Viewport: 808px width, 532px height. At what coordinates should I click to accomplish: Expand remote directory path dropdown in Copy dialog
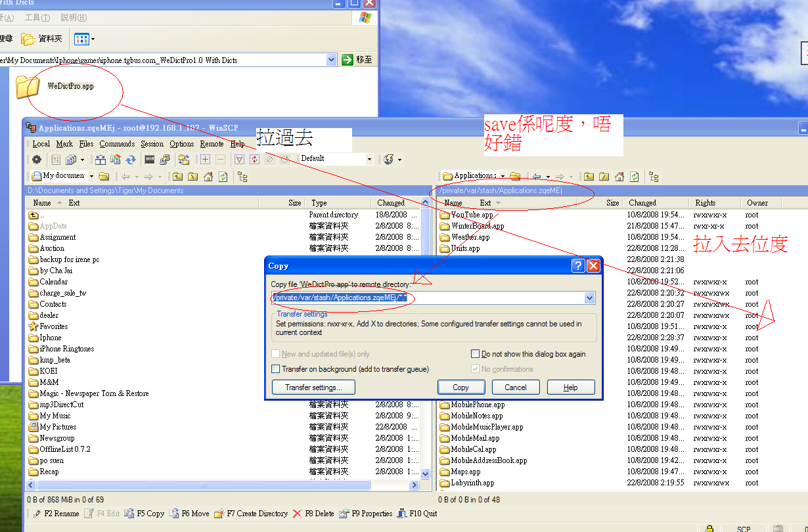589,298
